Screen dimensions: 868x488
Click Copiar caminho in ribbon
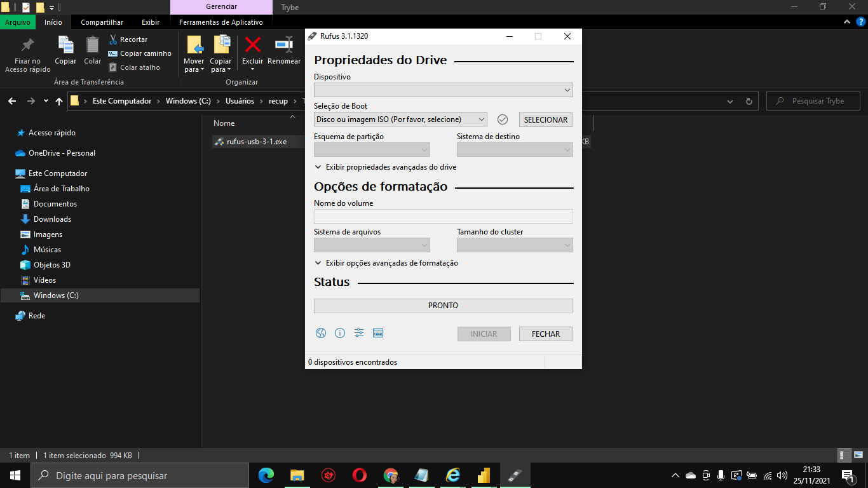coord(140,53)
